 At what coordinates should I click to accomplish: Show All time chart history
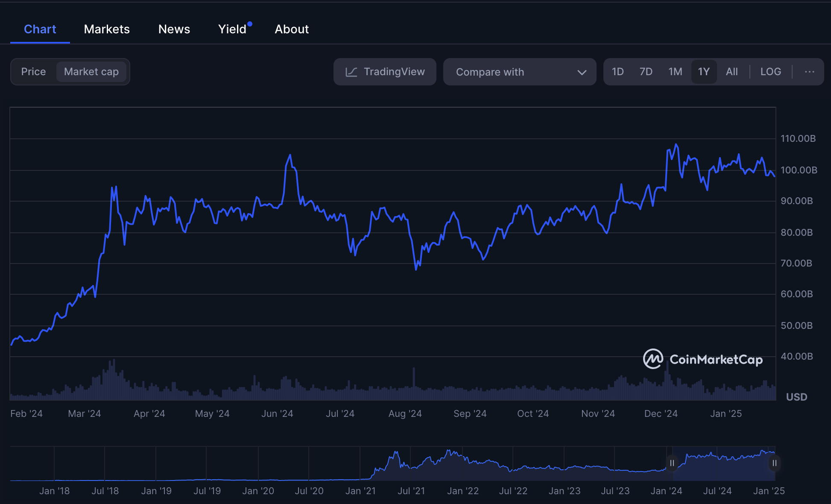pos(732,72)
